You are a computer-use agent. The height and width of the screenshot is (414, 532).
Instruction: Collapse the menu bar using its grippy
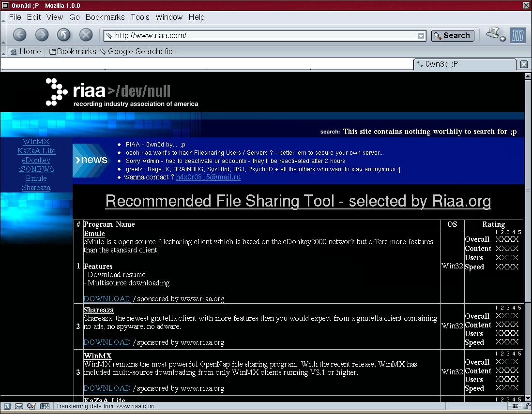tap(3, 17)
